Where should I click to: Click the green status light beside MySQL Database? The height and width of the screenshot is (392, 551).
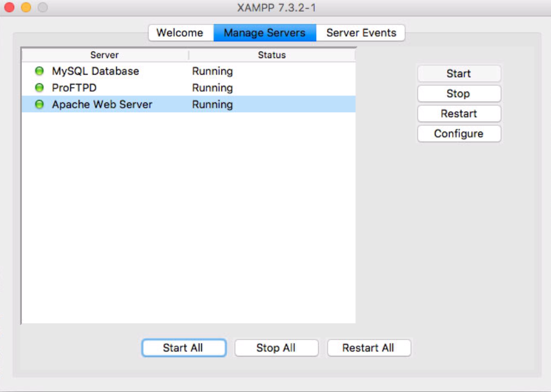tap(39, 71)
